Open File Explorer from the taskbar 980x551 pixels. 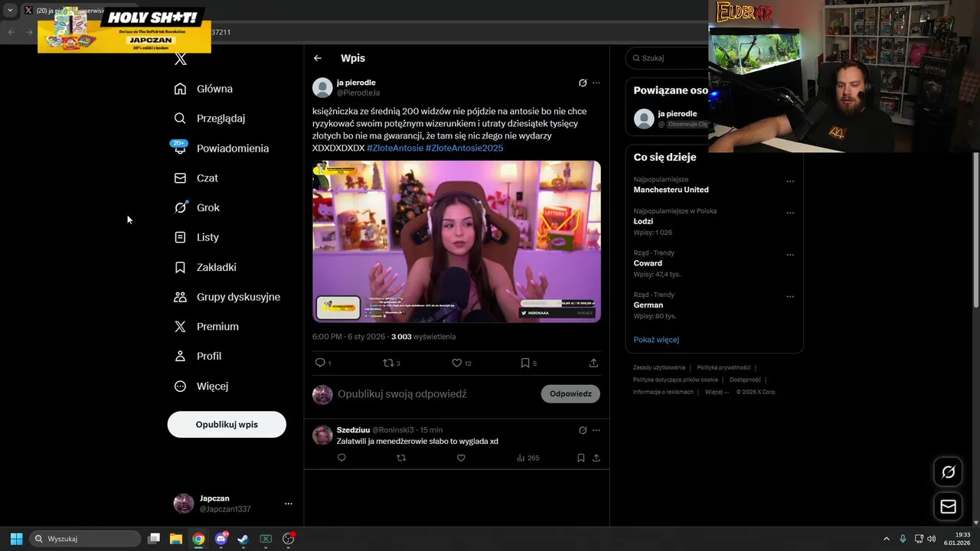(x=175, y=539)
